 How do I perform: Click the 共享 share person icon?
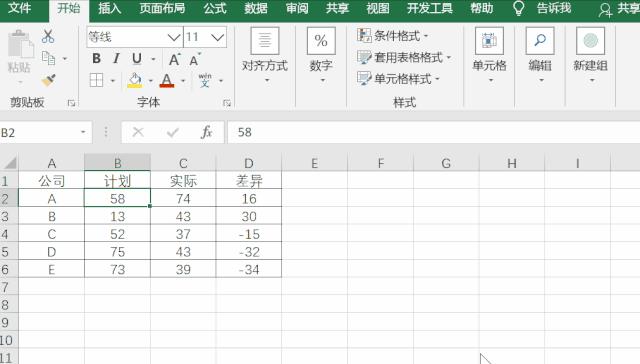click(605, 10)
